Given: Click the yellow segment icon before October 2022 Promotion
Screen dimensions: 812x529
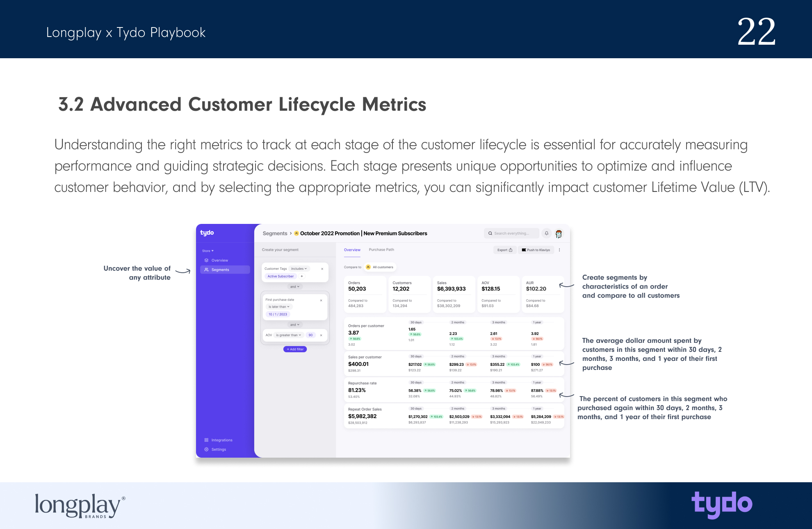Looking at the screenshot, I should tap(297, 233).
